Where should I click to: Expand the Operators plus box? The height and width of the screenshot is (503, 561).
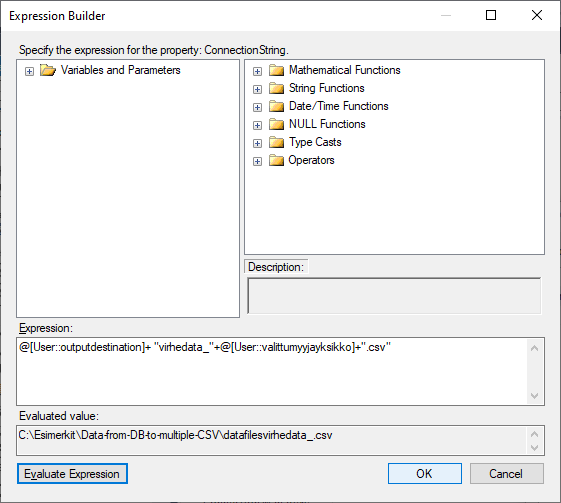pyautogui.click(x=257, y=161)
